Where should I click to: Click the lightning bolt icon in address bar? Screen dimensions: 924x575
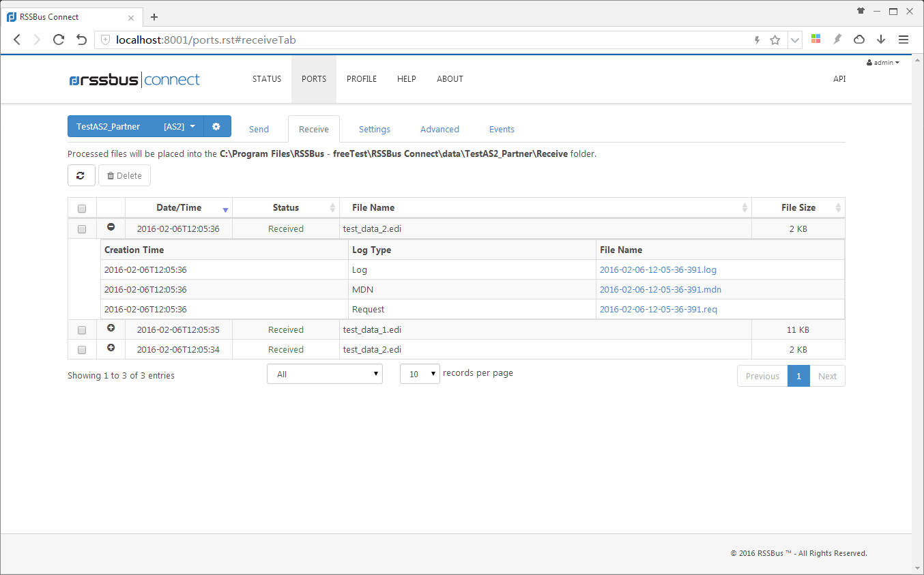tap(757, 40)
